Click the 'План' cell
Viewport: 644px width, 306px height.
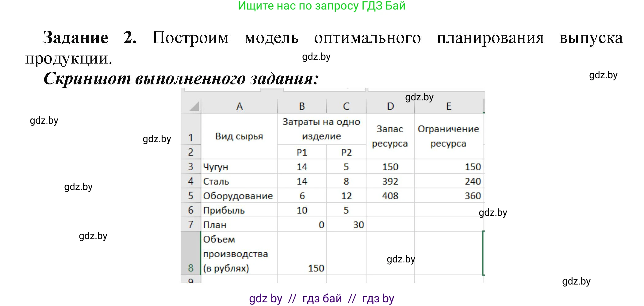click(239, 224)
